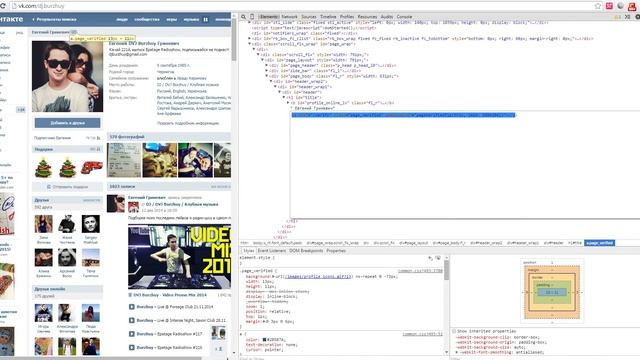640x360 pixels.
Task: Select the Properties sidebar tab
Action: click(336, 251)
